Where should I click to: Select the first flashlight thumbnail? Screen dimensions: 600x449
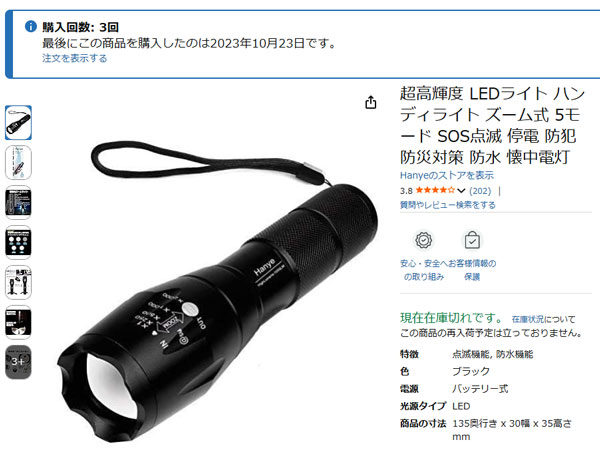click(18, 122)
